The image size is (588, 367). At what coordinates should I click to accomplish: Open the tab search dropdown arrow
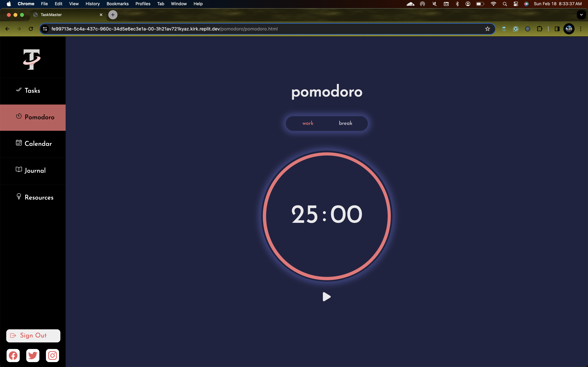click(581, 15)
